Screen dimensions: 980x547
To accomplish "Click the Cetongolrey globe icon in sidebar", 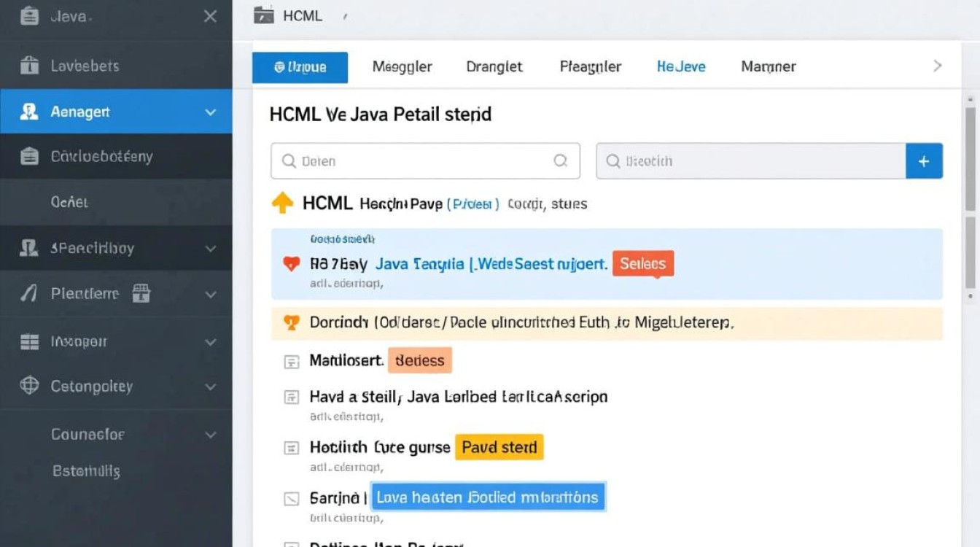I will coord(29,386).
